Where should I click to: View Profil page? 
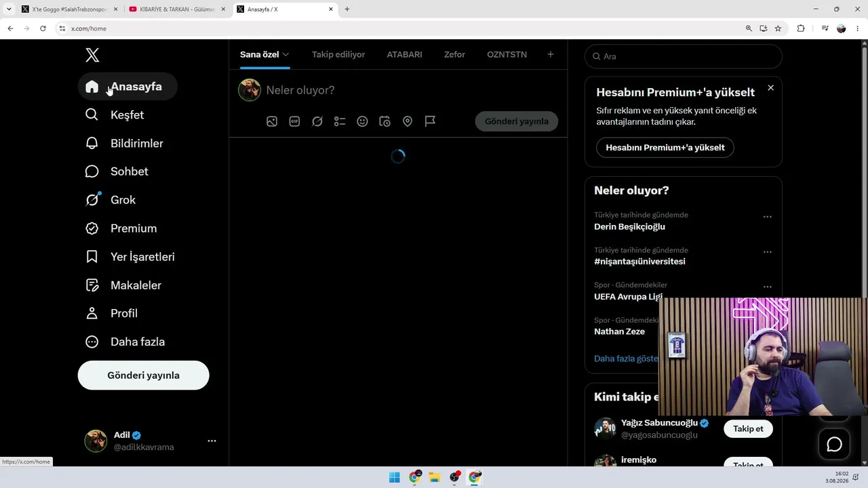pyautogui.click(x=111, y=313)
